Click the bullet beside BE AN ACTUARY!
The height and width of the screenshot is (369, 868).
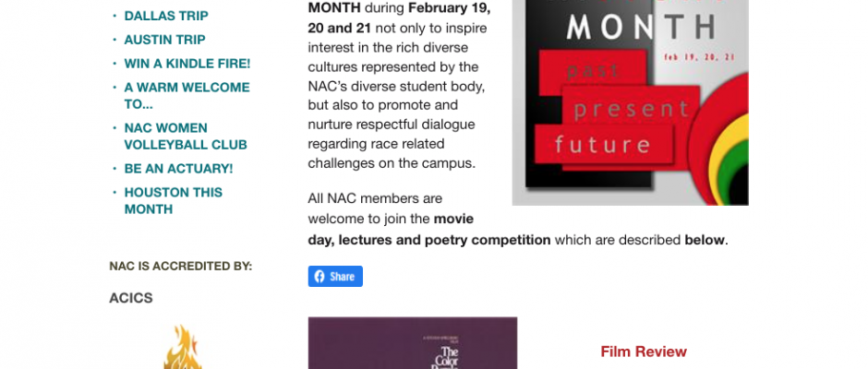tap(115, 168)
